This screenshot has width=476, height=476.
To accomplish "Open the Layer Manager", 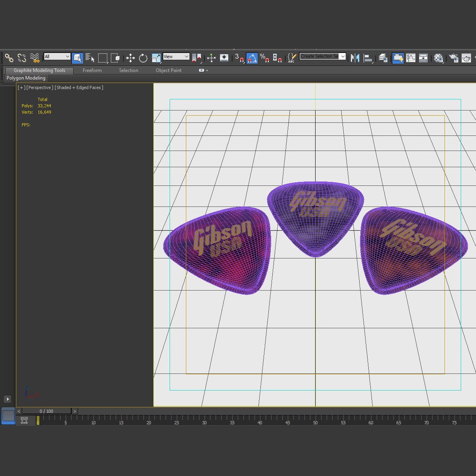I will coord(383,58).
